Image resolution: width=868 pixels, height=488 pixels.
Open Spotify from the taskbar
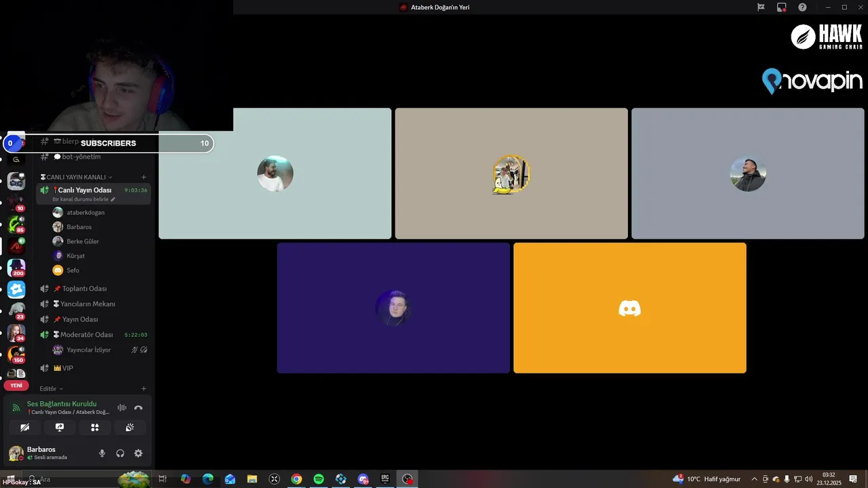[x=319, y=479]
